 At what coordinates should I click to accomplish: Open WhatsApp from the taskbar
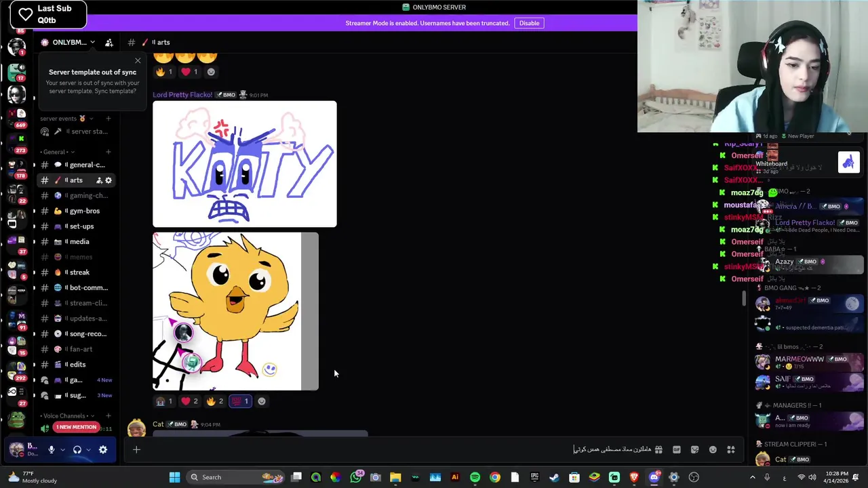pyautogui.click(x=356, y=477)
